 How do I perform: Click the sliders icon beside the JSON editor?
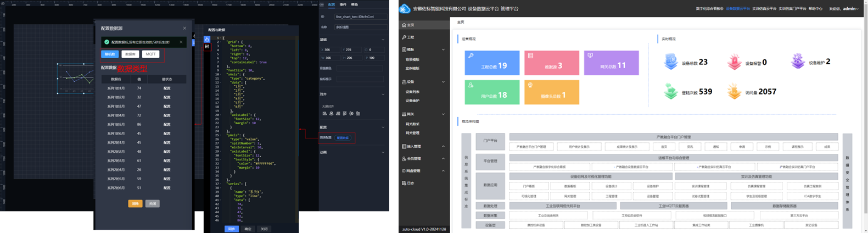click(x=207, y=47)
